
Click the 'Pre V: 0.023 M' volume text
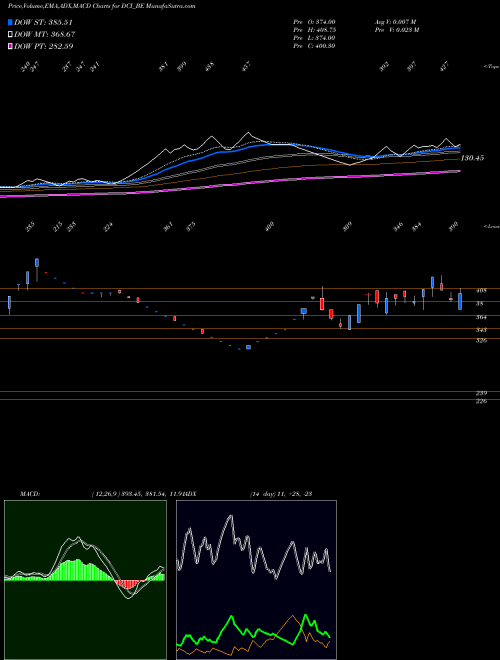[396, 30]
